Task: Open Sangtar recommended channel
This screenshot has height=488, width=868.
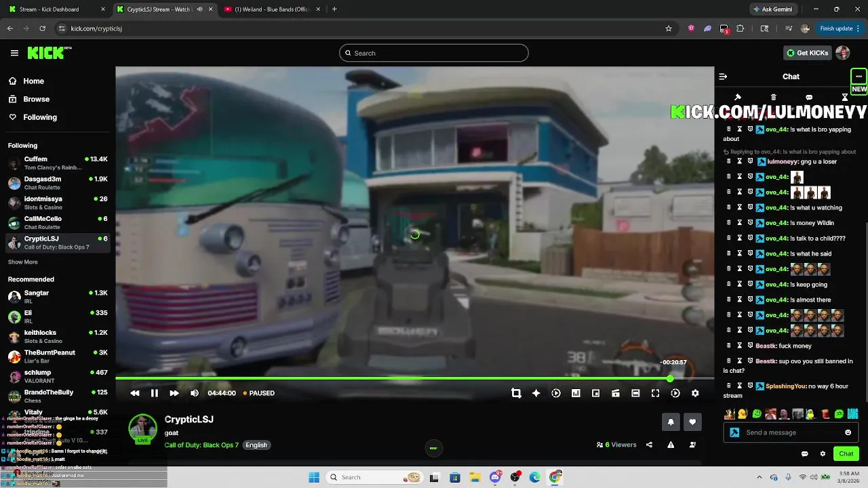Action: click(x=58, y=297)
